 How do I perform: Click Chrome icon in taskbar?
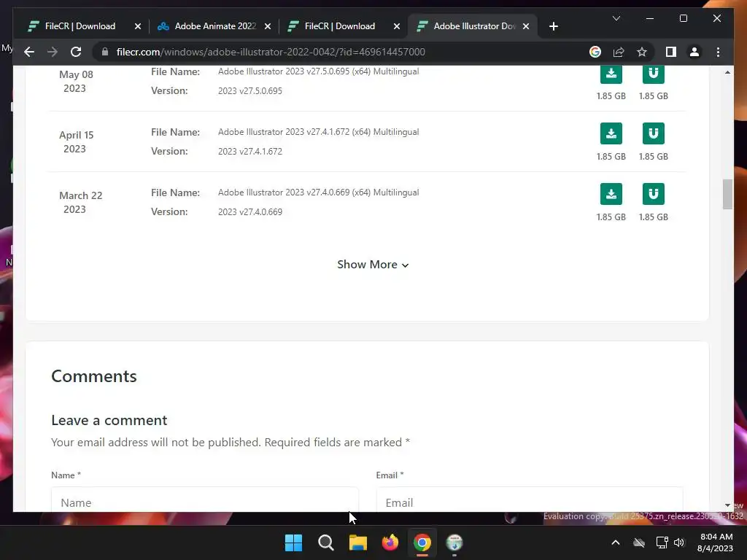tap(422, 542)
